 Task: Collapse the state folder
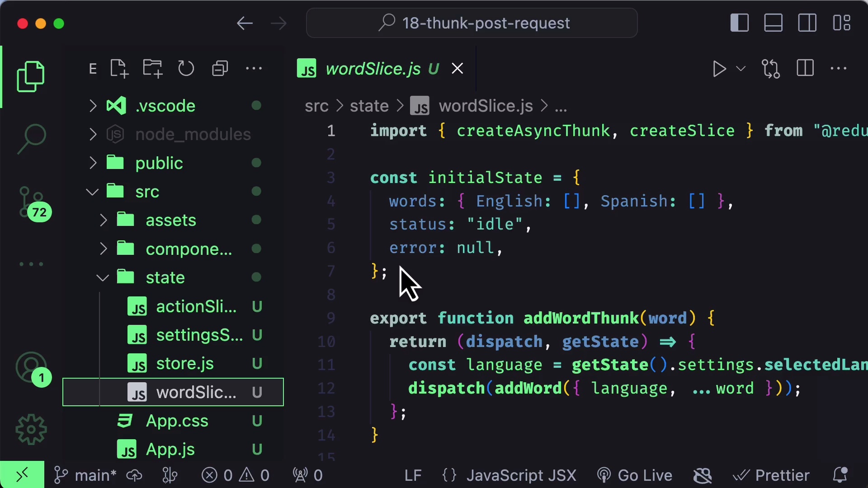coord(165,277)
